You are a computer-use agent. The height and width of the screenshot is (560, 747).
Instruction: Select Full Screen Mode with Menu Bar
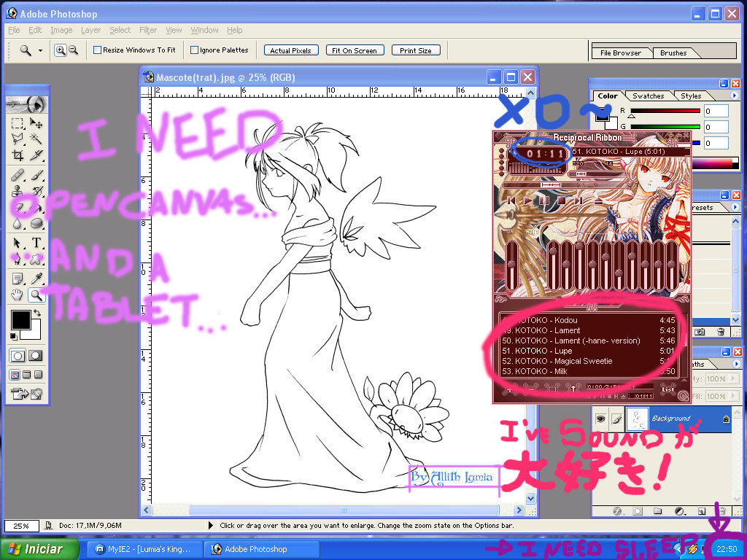[x=27, y=375]
